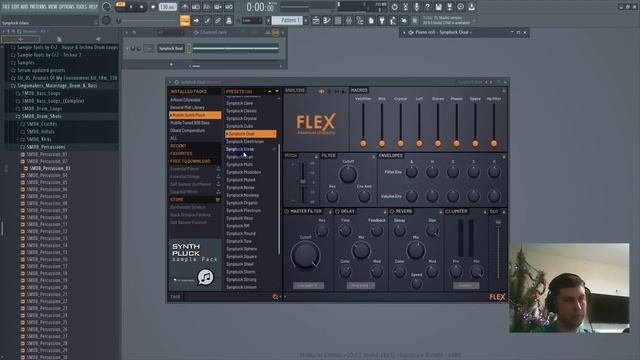This screenshot has height=360, width=640.
Task: Select the Symplock Dual preset
Action: pos(251,134)
